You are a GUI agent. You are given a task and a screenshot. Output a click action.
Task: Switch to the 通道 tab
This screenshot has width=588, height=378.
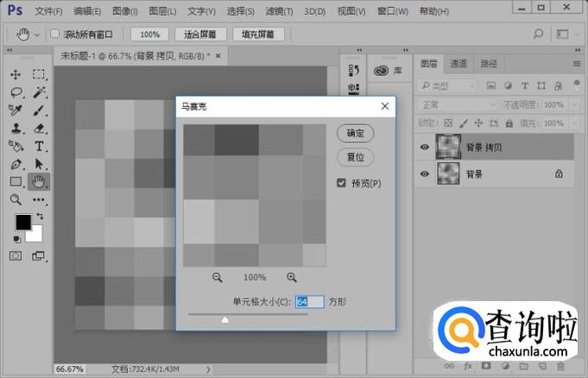458,64
